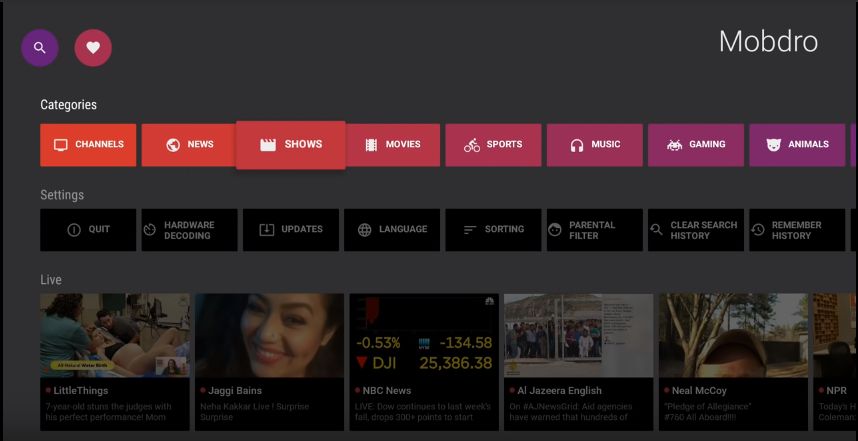Toggle the Parental Filter
Image resolution: width=858 pixels, height=441 pixels.
(594, 230)
